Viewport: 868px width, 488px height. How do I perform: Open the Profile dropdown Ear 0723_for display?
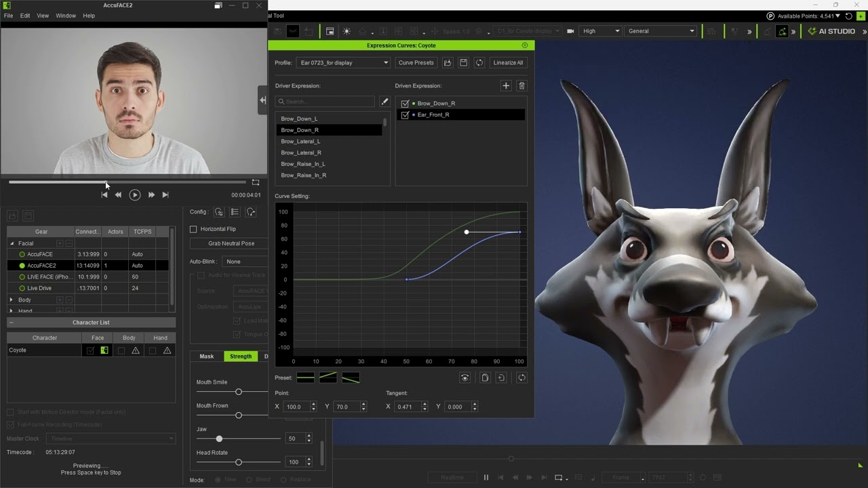[343, 62]
